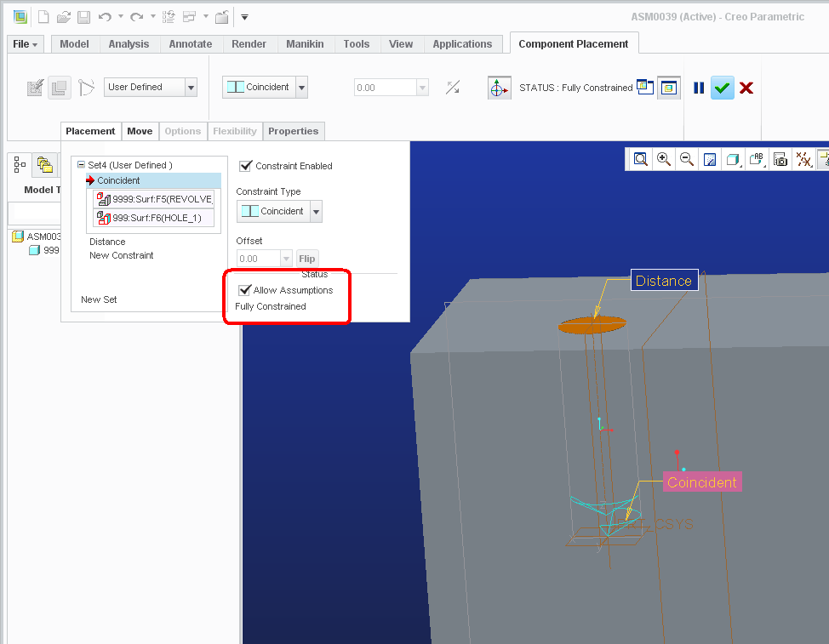Click the Windows switcher icon

tap(189, 17)
